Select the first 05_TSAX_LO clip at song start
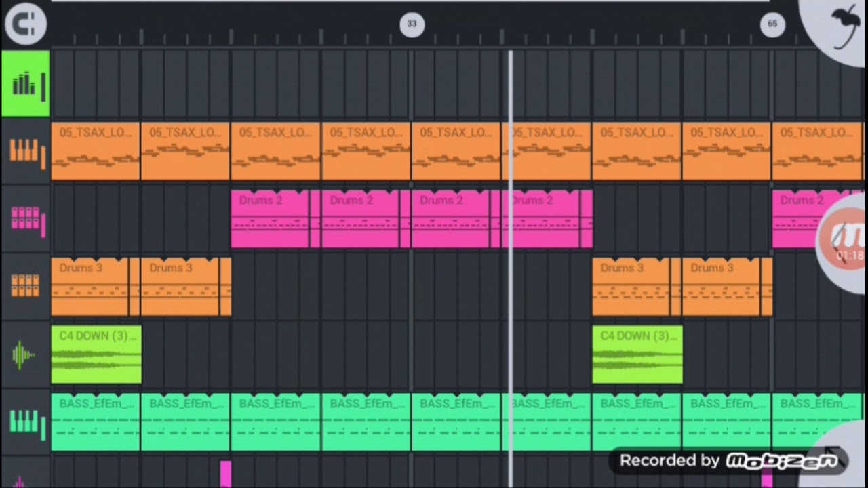 point(96,151)
